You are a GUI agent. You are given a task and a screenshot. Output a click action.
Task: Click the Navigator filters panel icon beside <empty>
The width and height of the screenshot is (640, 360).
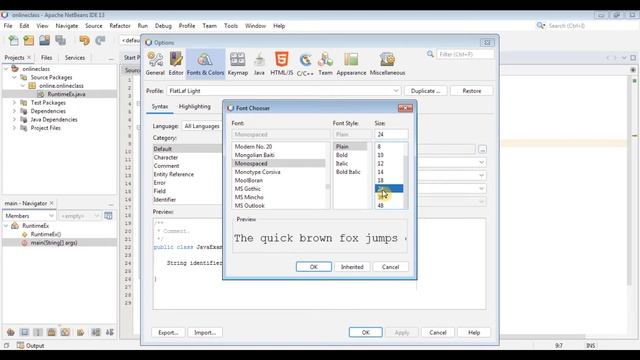click(x=108, y=216)
